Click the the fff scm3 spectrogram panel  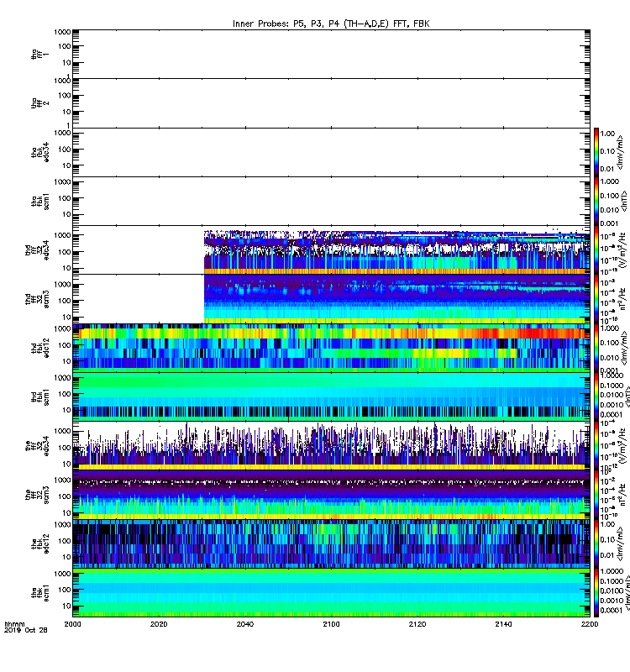(x=331, y=495)
